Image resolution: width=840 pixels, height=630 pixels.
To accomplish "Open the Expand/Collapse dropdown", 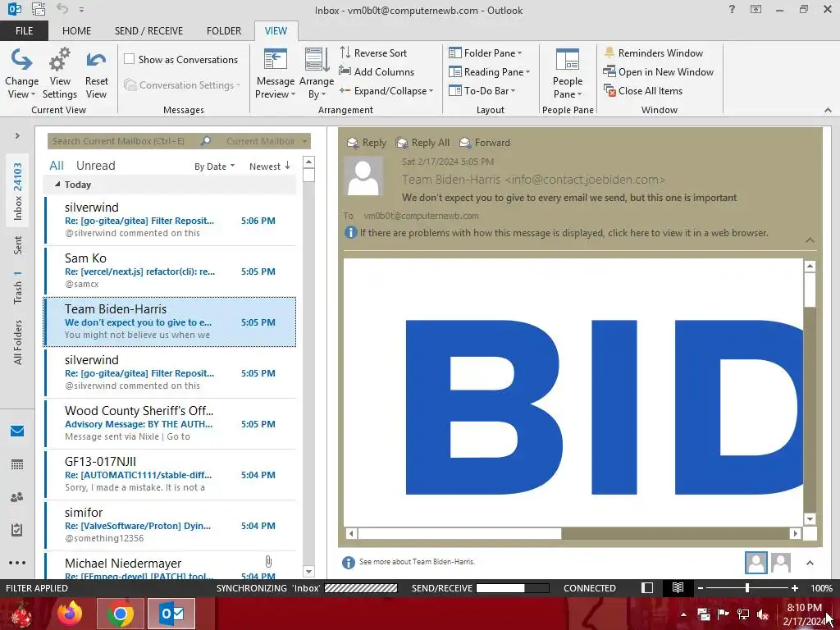I will pos(386,90).
